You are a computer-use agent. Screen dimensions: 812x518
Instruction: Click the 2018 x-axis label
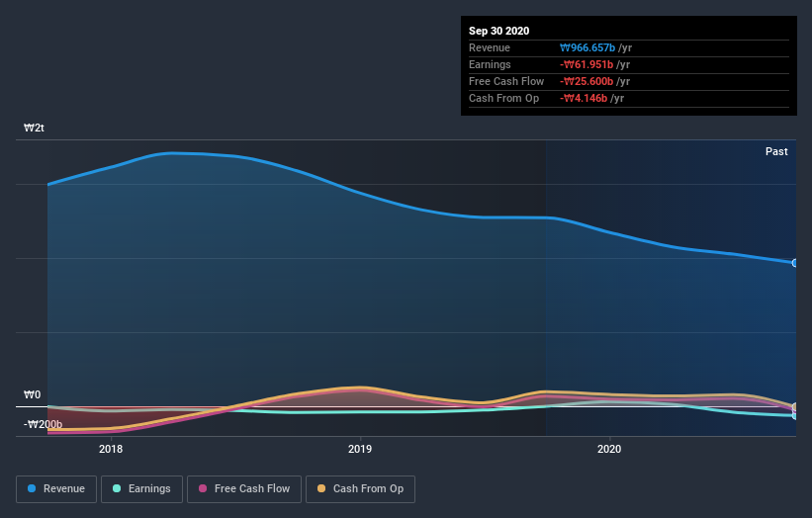coord(111,449)
